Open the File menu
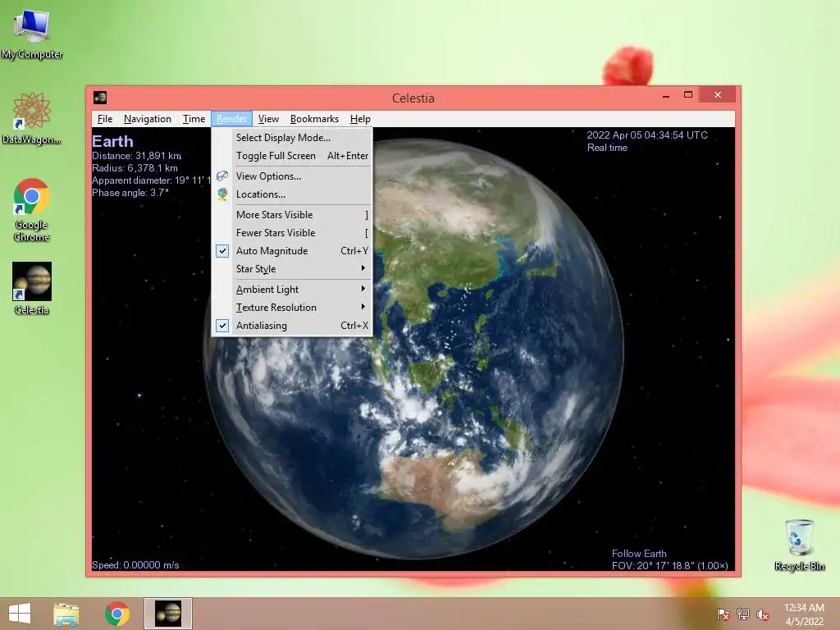840x630 pixels. [104, 119]
